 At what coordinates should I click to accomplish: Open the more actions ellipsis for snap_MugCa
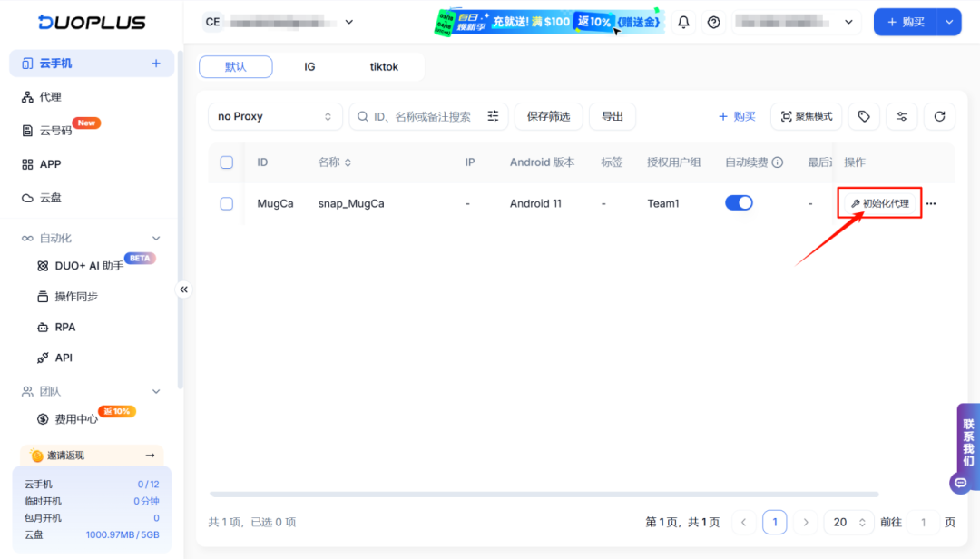point(931,203)
